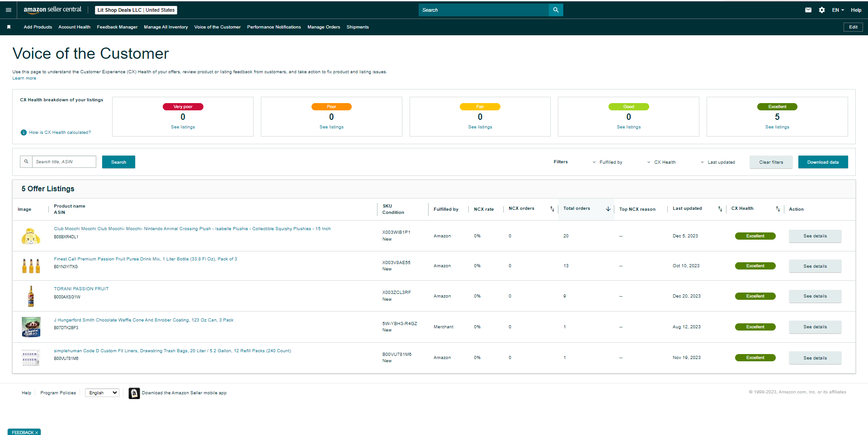Open Manage All Inventory menu item

coord(166,27)
